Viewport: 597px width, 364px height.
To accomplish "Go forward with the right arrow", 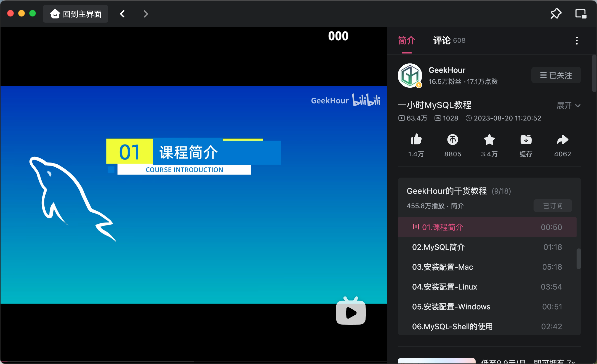I will pyautogui.click(x=146, y=14).
